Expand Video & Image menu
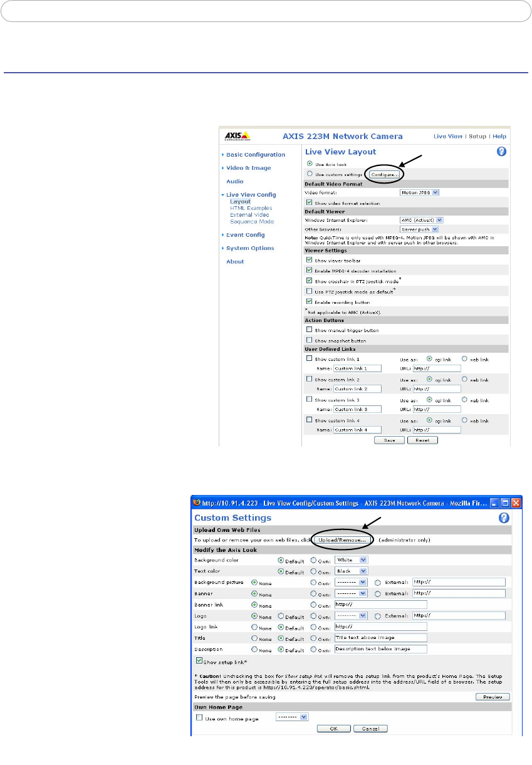 pyautogui.click(x=249, y=168)
